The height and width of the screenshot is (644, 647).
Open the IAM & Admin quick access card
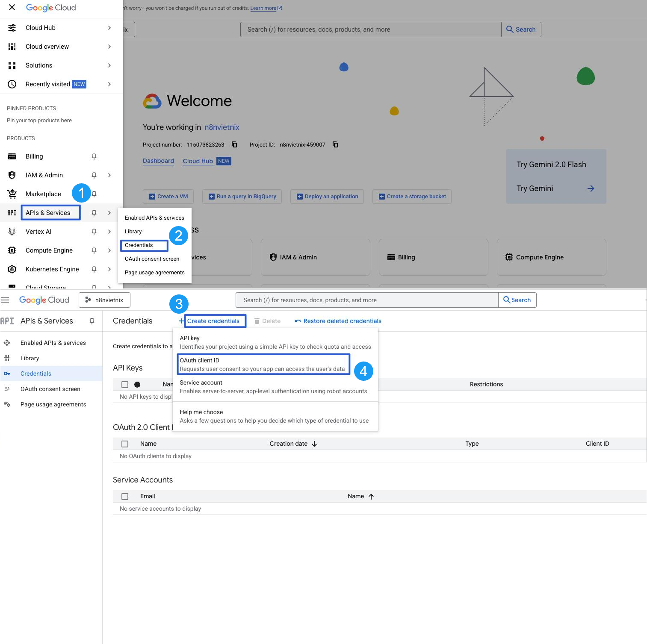(x=316, y=257)
